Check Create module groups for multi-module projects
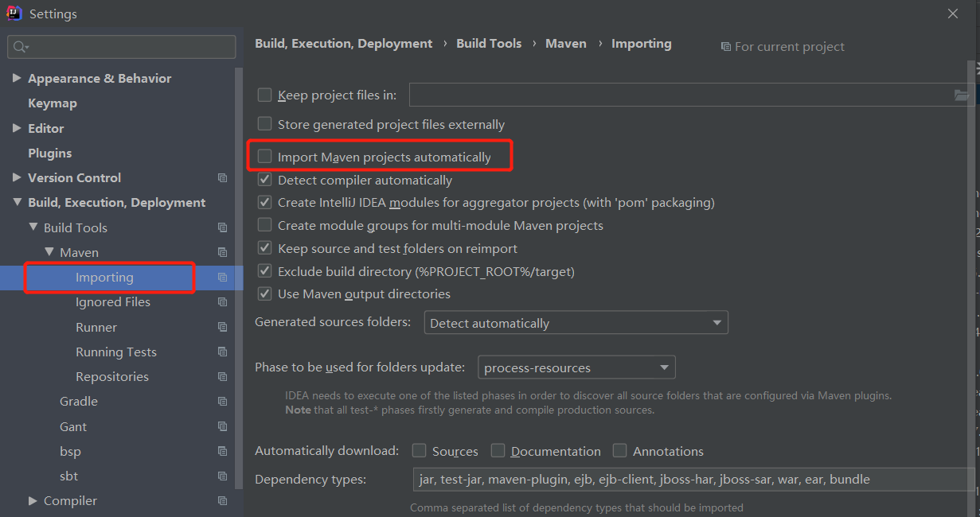This screenshot has height=517, width=980. [264, 225]
